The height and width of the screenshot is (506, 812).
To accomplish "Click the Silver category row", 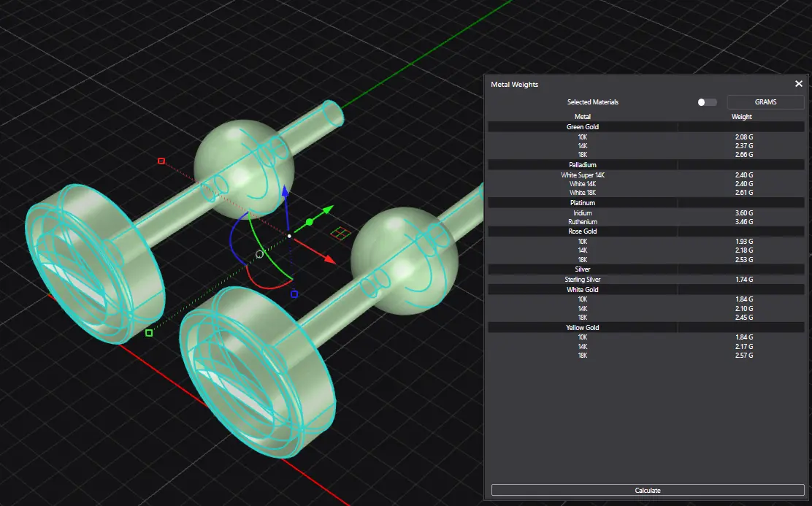I will click(646, 269).
